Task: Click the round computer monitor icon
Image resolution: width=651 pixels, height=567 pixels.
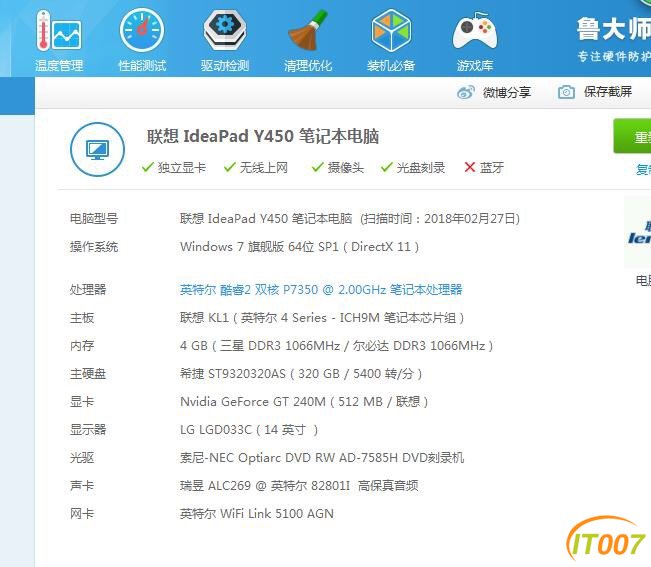Action: click(98, 149)
